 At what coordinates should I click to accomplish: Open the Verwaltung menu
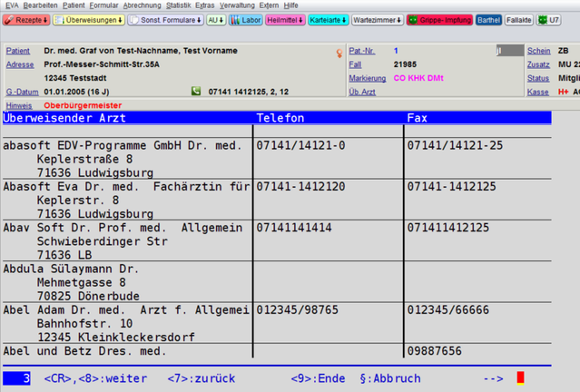point(237,5)
